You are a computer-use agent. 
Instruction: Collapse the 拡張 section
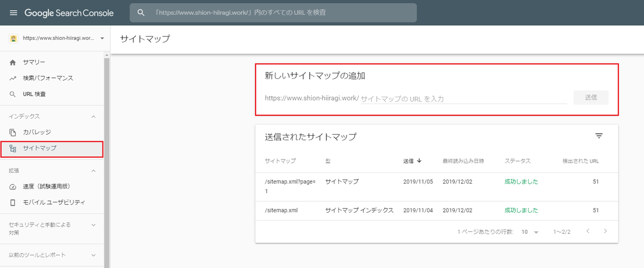[93, 171]
